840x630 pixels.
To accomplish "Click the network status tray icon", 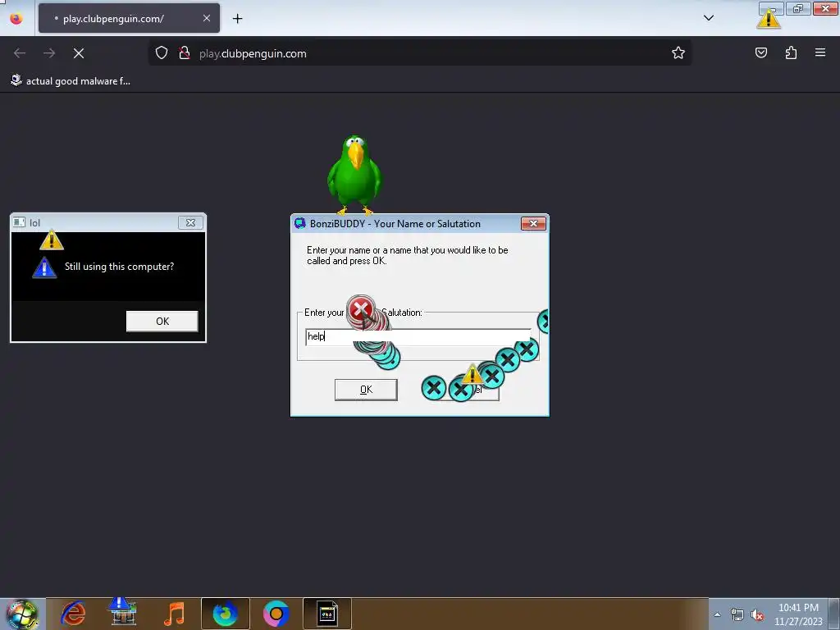I will pyautogui.click(x=737, y=614).
